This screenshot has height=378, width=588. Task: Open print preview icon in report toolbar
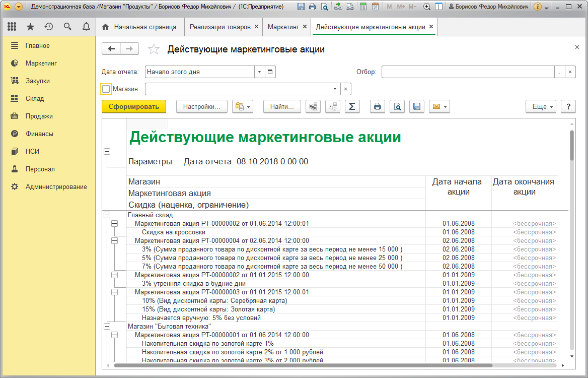pyautogui.click(x=397, y=107)
